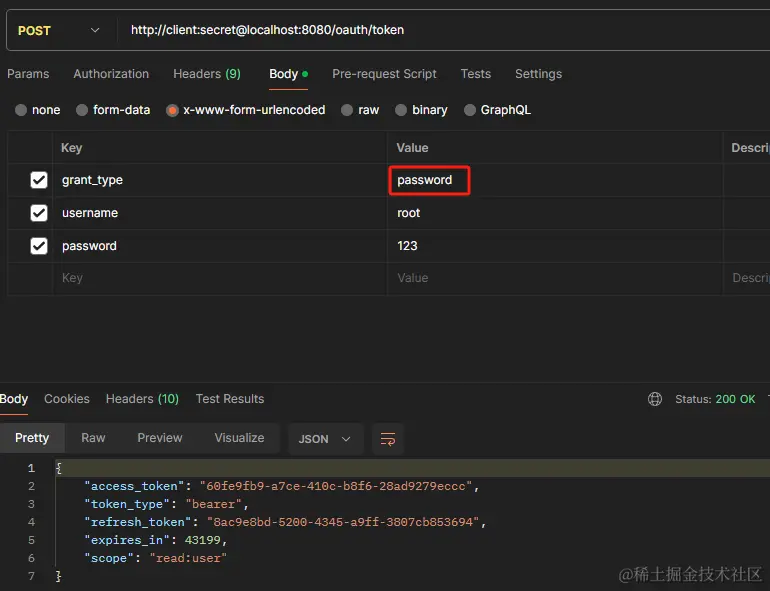Click the empty Key placeholder field
The image size is (770, 591).
tap(220, 278)
